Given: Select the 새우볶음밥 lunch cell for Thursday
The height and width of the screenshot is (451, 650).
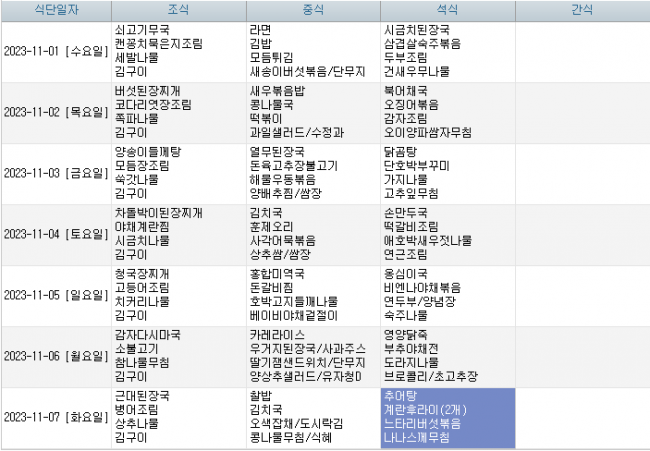Looking at the screenshot, I should [x=312, y=112].
